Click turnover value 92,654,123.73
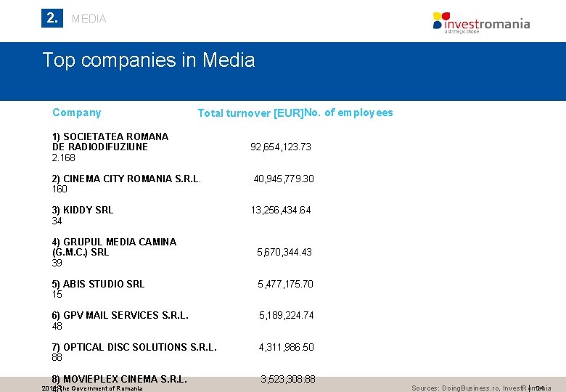The image size is (566, 392). 281,147
